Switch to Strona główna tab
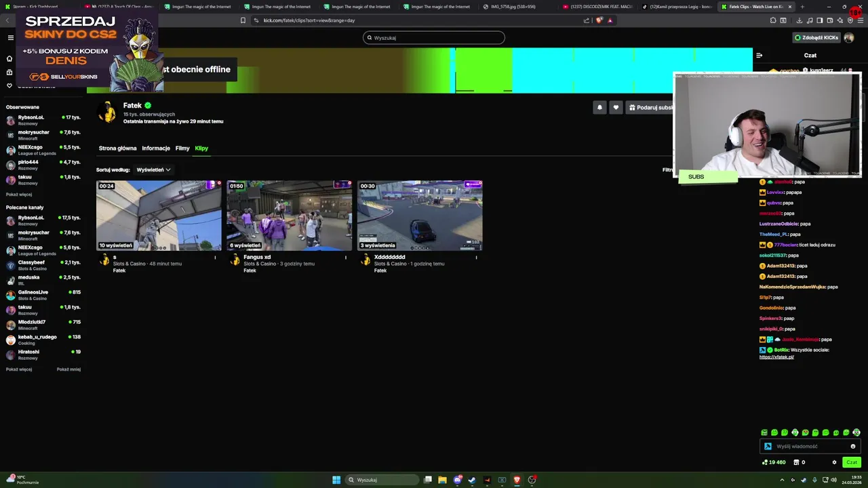This screenshot has width=868, height=488. click(x=117, y=148)
